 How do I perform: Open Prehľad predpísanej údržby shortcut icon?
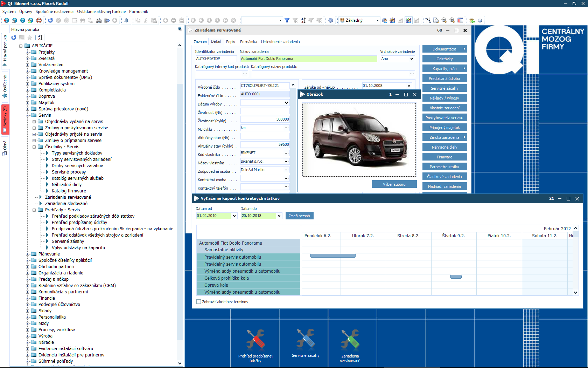click(x=255, y=340)
